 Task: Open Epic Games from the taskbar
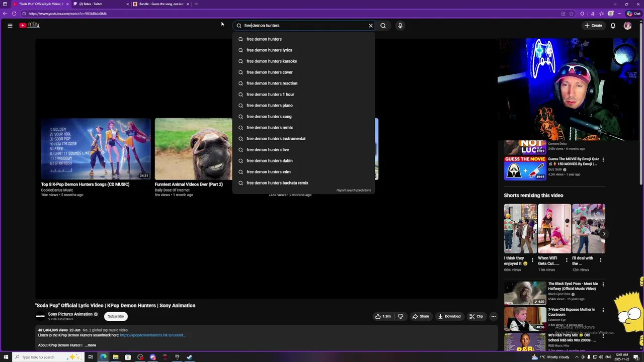(177, 357)
